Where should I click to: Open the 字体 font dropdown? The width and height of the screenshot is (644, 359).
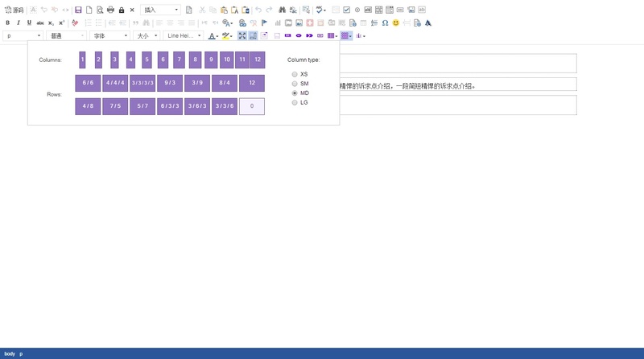pos(109,35)
